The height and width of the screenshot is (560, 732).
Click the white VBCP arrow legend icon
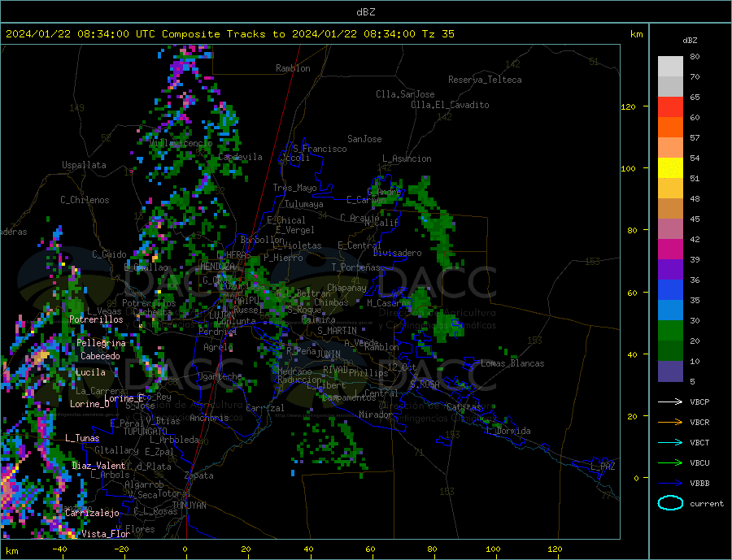pyautogui.click(x=670, y=402)
